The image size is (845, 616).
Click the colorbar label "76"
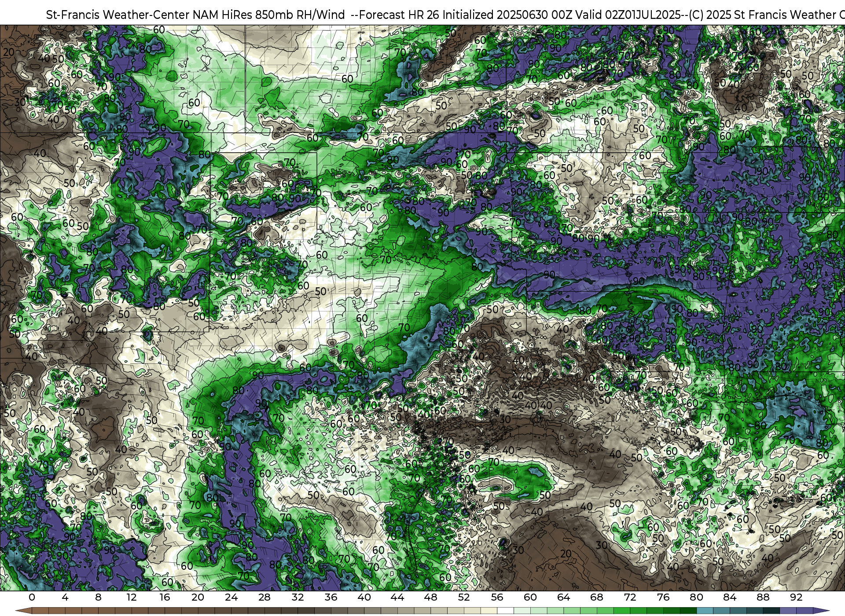click(x=663, y=598)
